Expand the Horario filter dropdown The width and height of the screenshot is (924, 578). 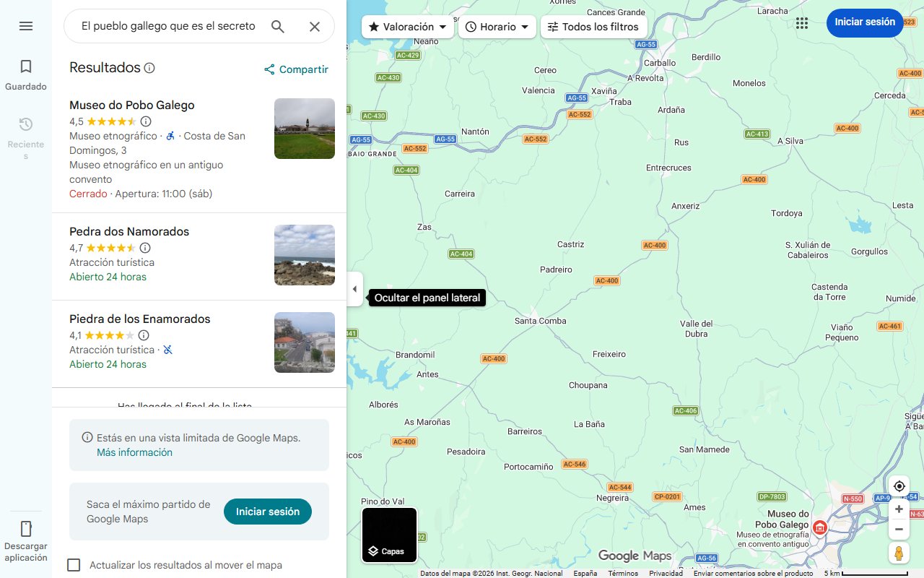(x=497, y=27)
